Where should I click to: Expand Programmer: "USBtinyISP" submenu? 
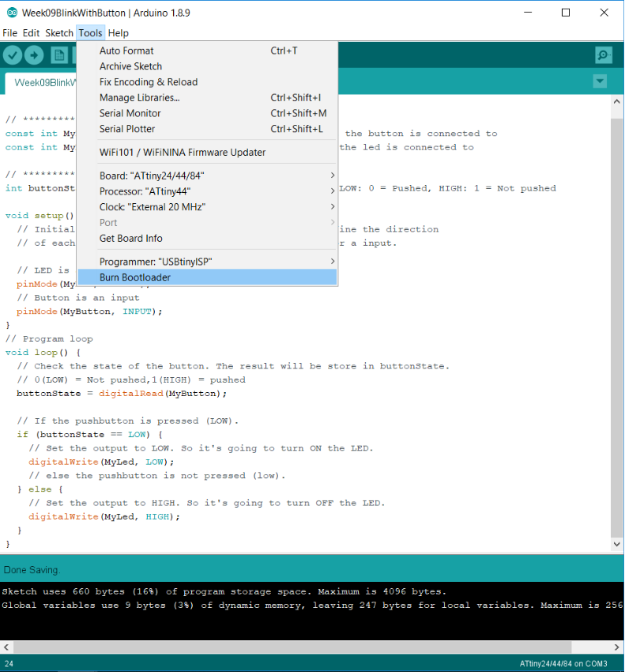point(207,262)
